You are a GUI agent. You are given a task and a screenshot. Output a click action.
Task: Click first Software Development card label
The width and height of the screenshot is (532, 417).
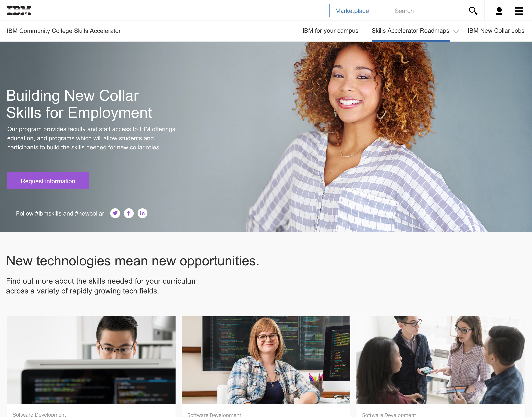click(39, 414)
